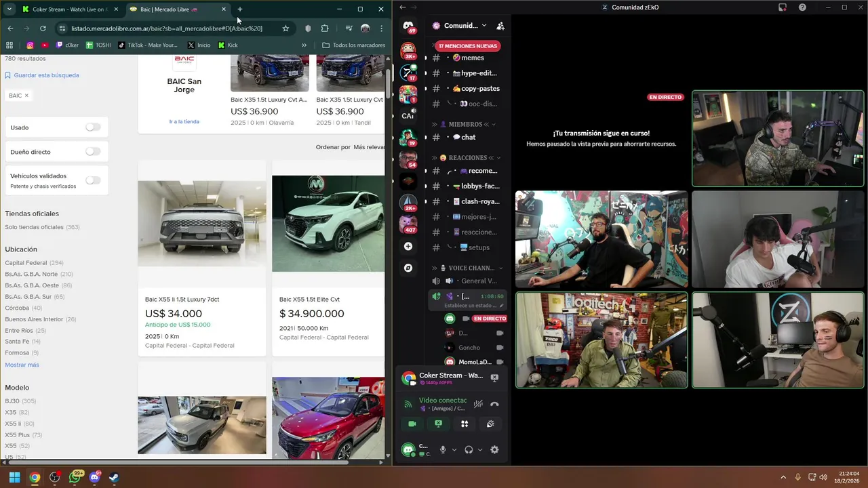Viewport: 868px width, 488px height.
Task: Open Chrome three-dot menu
Action: (382, 28)
